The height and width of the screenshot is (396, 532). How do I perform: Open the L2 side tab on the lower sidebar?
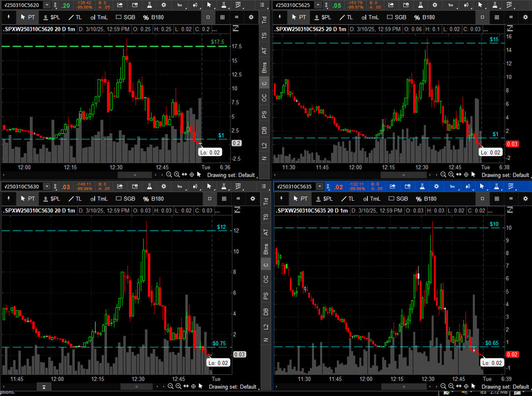click(x=264, y=327)
